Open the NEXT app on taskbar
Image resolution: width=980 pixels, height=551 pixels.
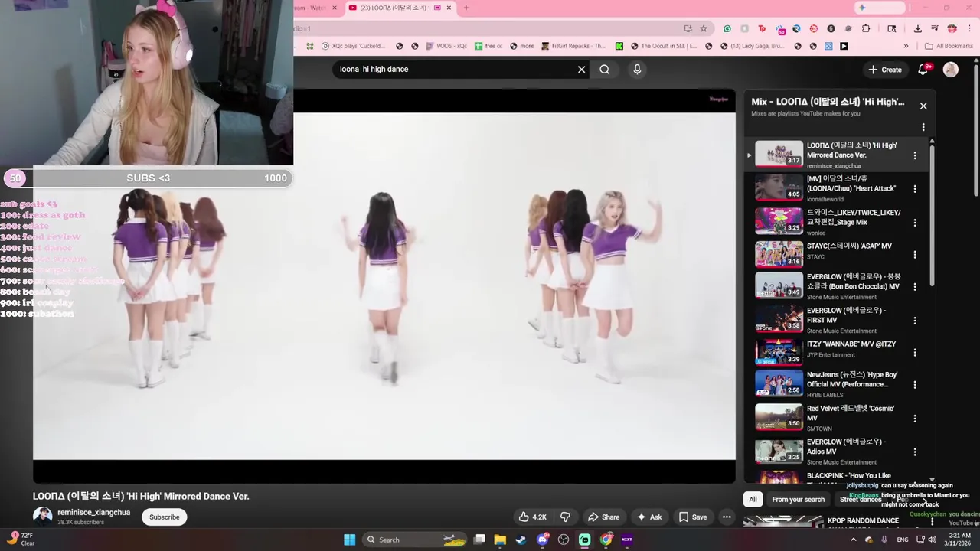(x=627, y=540)
